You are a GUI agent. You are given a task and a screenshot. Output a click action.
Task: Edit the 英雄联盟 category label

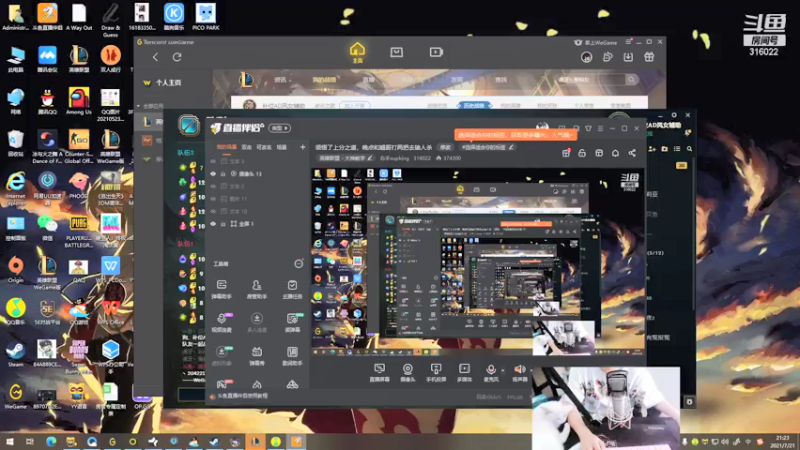[x=345, y=158]
